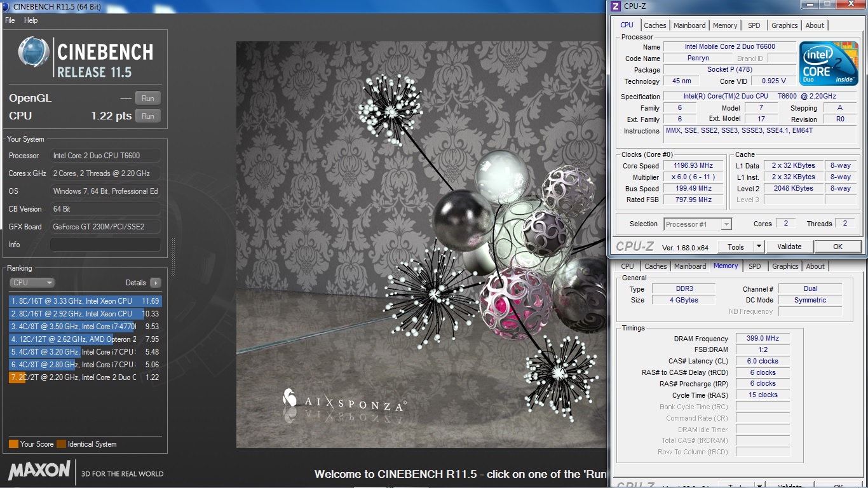Run the OpenGL benchmark

[x=147, y=98]
